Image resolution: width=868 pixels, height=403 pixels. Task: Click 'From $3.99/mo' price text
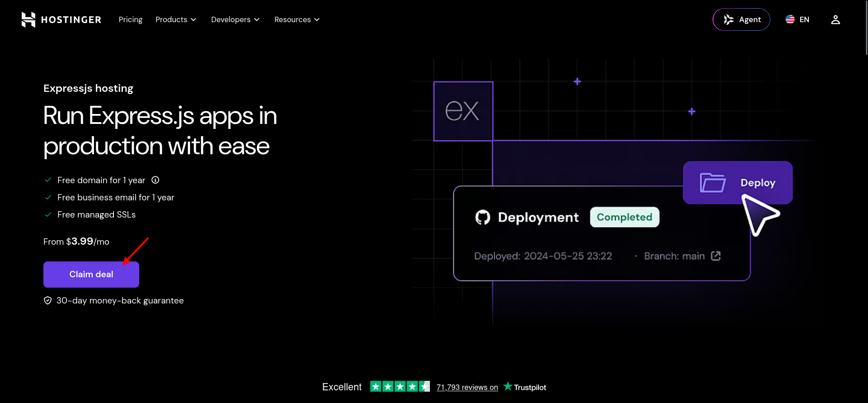(76, 242)
